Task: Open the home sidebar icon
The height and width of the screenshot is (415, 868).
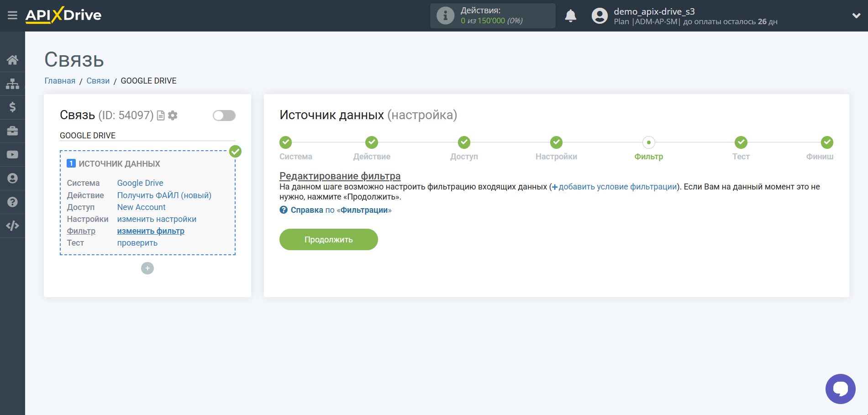Action: [12, 60]
